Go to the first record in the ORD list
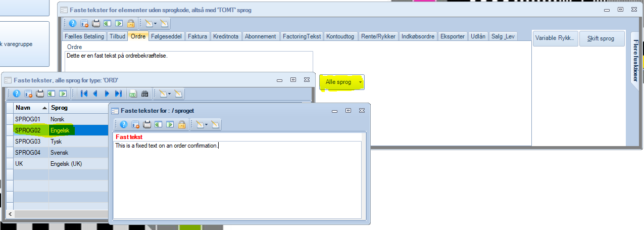The height and width of the screenshot is (230, 644). click(84, 94)
